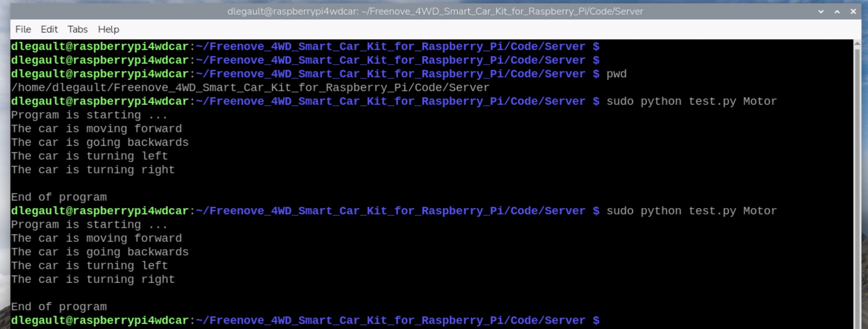This screenshot has width=868, height=329.
Task: Click the first 'The car is turning left' line
Action: (x=89, y=156)
